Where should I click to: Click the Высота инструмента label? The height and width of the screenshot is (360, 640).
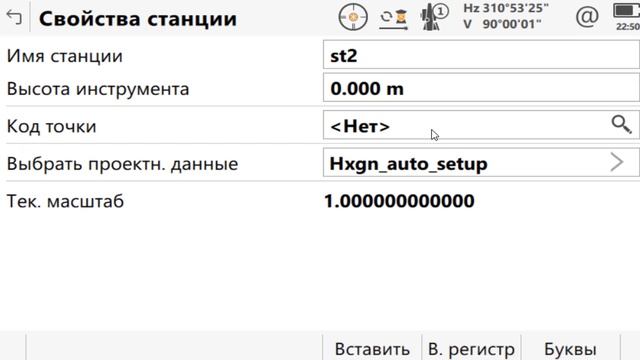[x=98, y=89]
